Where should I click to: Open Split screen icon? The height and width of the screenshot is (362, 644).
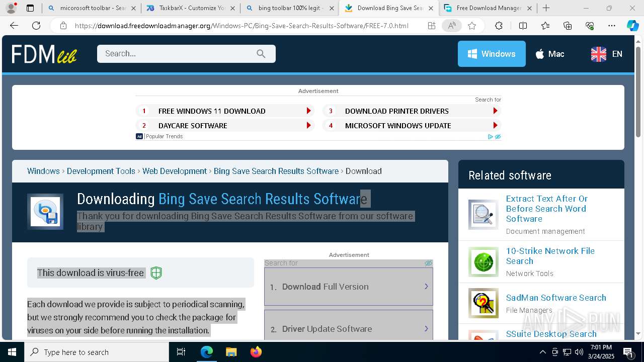pos(523,26)
